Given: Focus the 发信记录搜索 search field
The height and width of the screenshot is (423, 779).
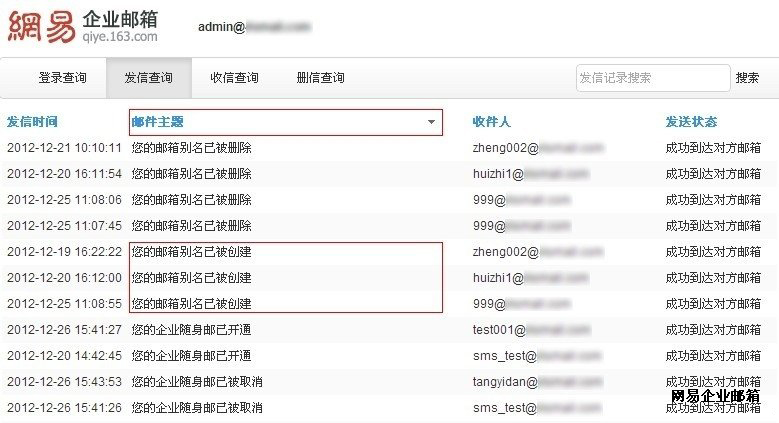Looking at the screenshot, I should (x=653, y=78).
